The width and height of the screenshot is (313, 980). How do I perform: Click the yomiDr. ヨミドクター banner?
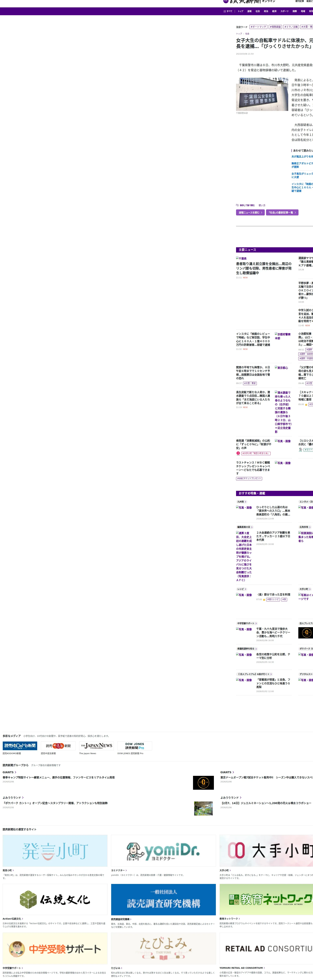[163, 851]
